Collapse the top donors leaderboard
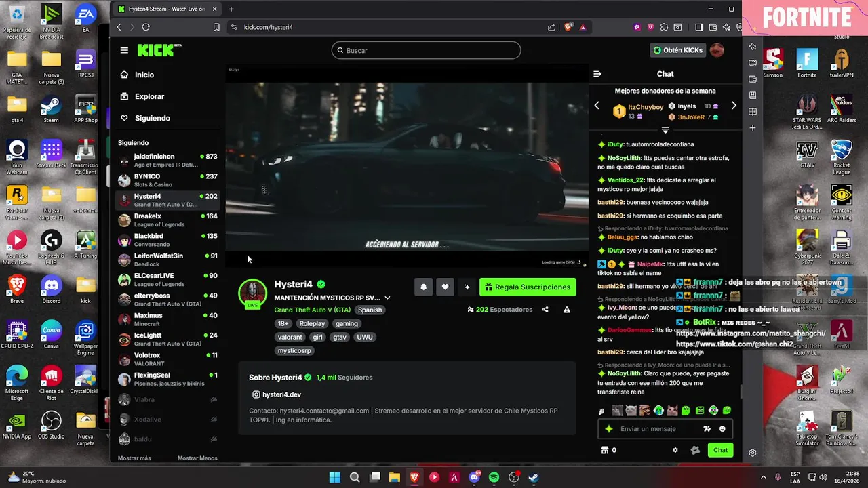This screenshot has width=868, height=488. click(x=665, y=129)
